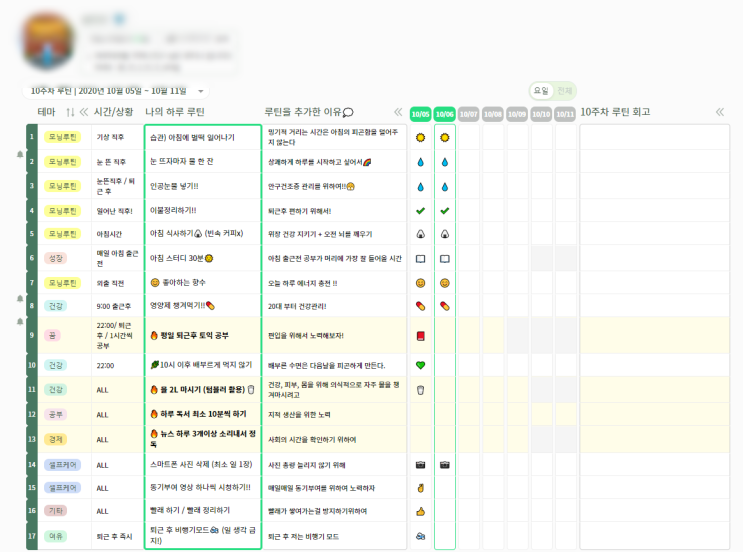Switch the view toggle to 전체

564,90
